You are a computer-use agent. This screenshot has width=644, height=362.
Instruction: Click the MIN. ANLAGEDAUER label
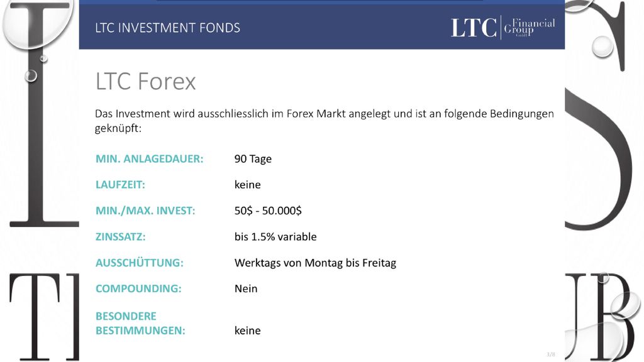tap(150, 159)
